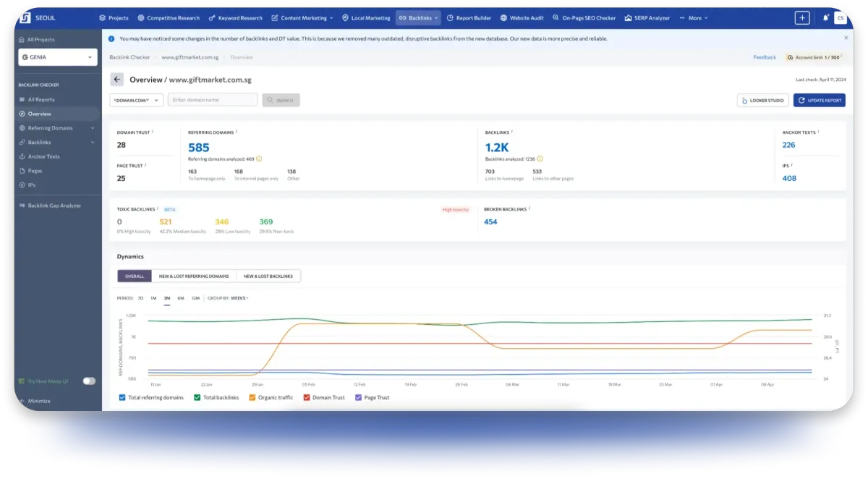Open the More navigation menu
Viewport: 868px width, 479px height.
pyautogui.click(x=692, y=18)
